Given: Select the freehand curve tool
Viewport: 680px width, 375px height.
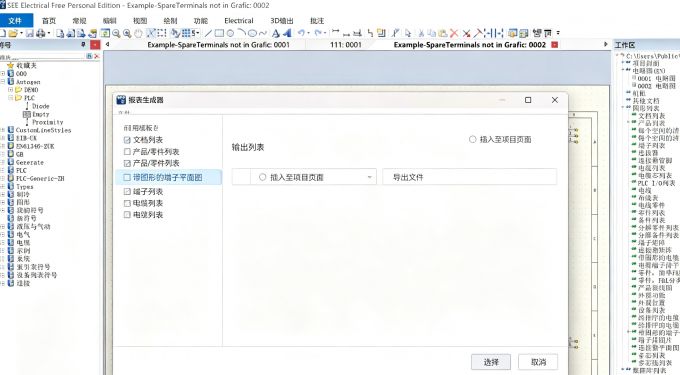Looking at the screenshot, I should coord(263,33).
